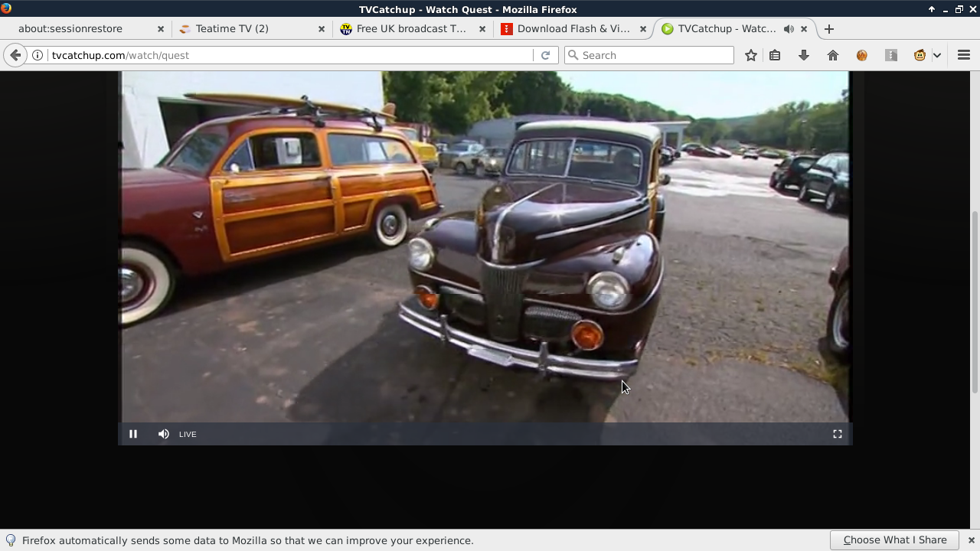Bookmark this page with the star
Screen dimensions: 980x551
tap(751, 55)
